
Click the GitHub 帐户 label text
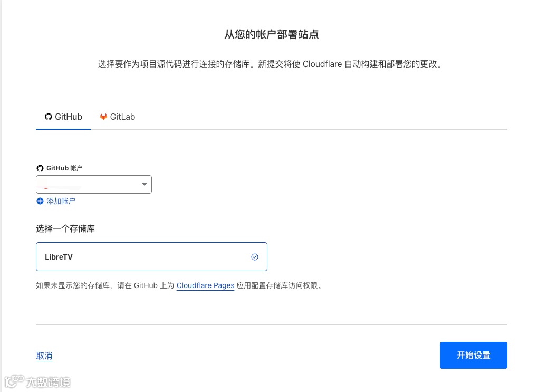(64, 168)
